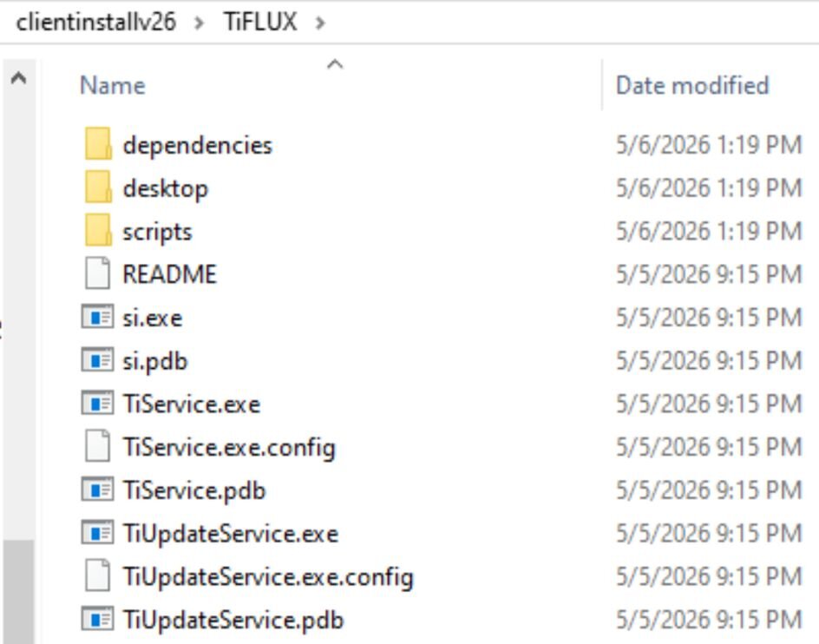This screenshot has height=644, width=819.
Task: Expand the chevron after TiFLUX breadcrumb
Action: pyautogui.click(x=320, y=23)
